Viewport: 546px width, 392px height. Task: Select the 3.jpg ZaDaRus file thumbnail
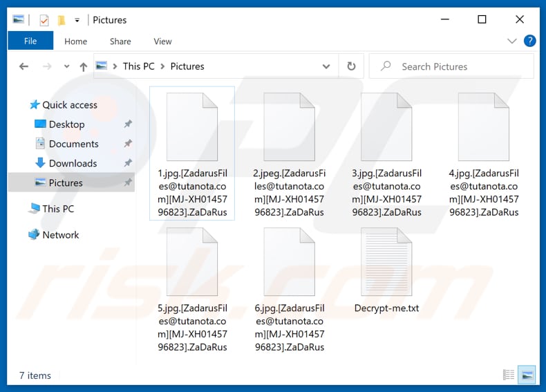click(x=386, y=127)
